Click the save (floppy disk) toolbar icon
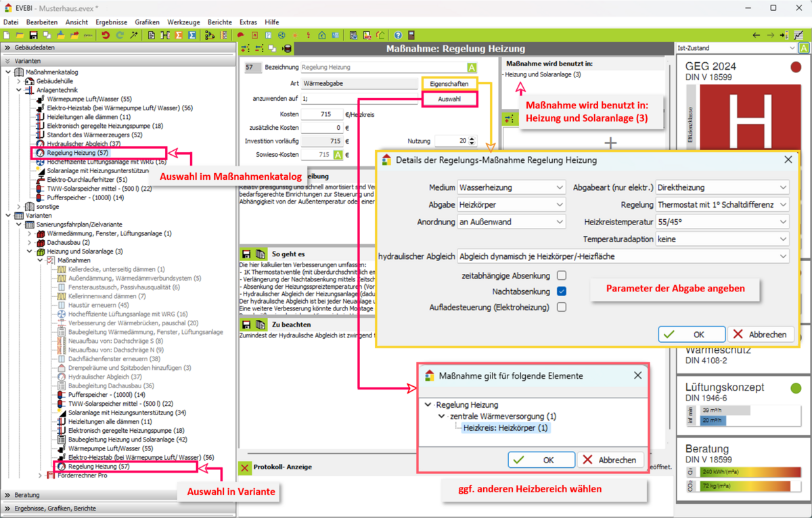The height and width of the screenshot is (518, 812). tap(33, 35)
